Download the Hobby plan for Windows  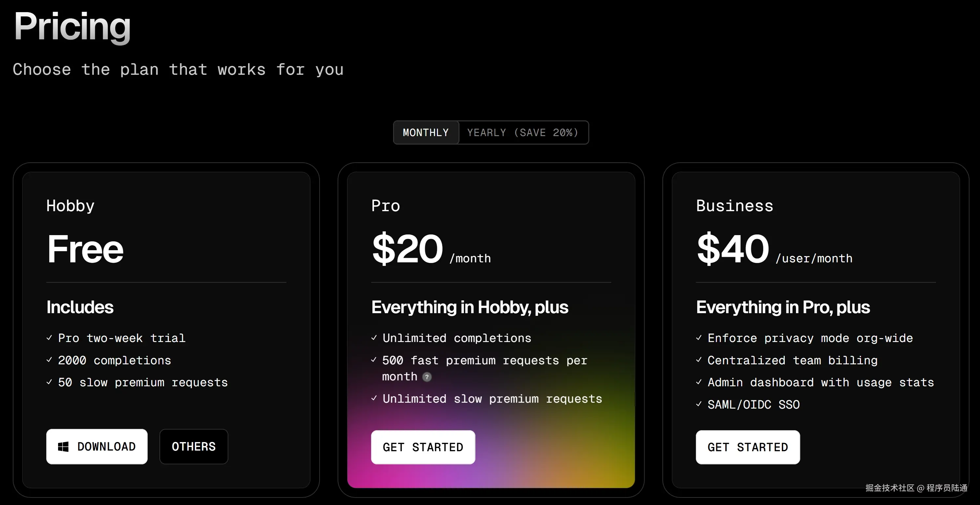(x=97, y=446)
